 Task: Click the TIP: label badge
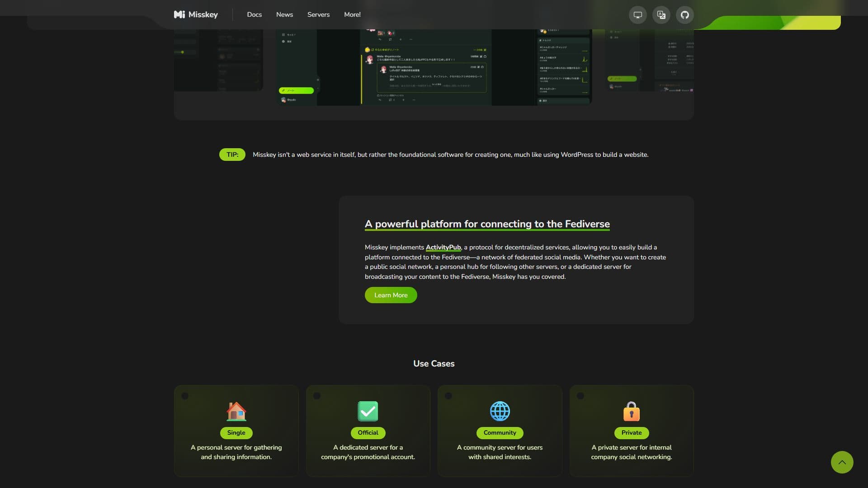[x=232, y=155]
